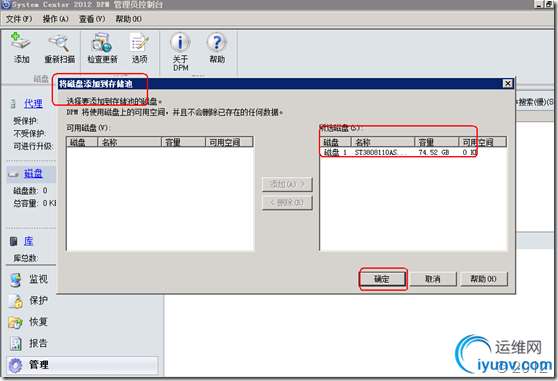Click 名称 header in available disks list

tap(130, 142)
